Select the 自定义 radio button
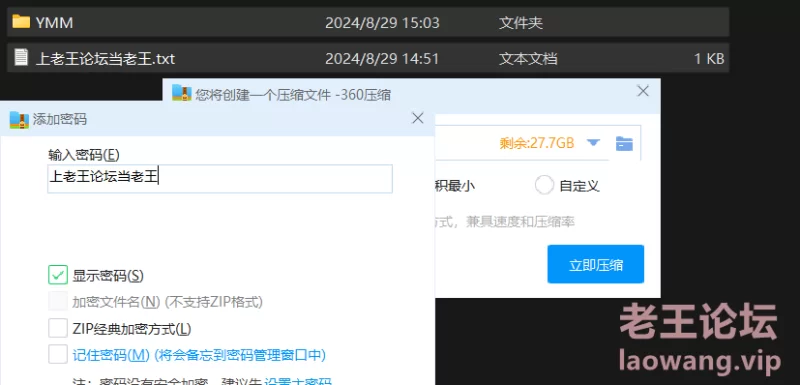800x385 pixels. (544, 185)
